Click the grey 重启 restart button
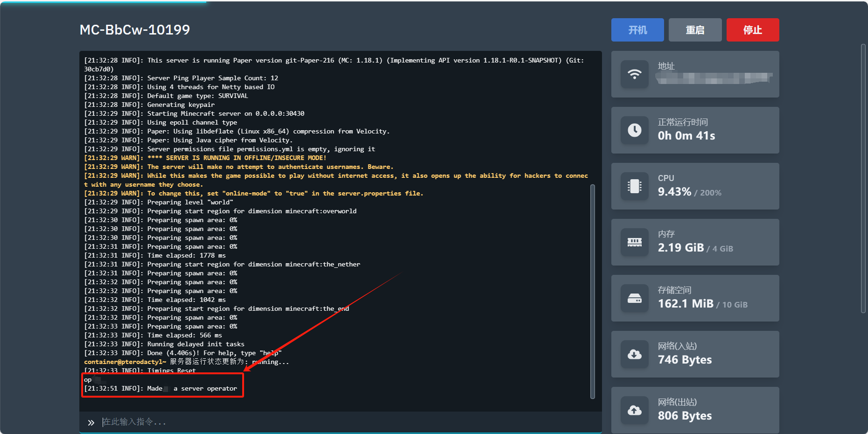 (x=695, y=30)
